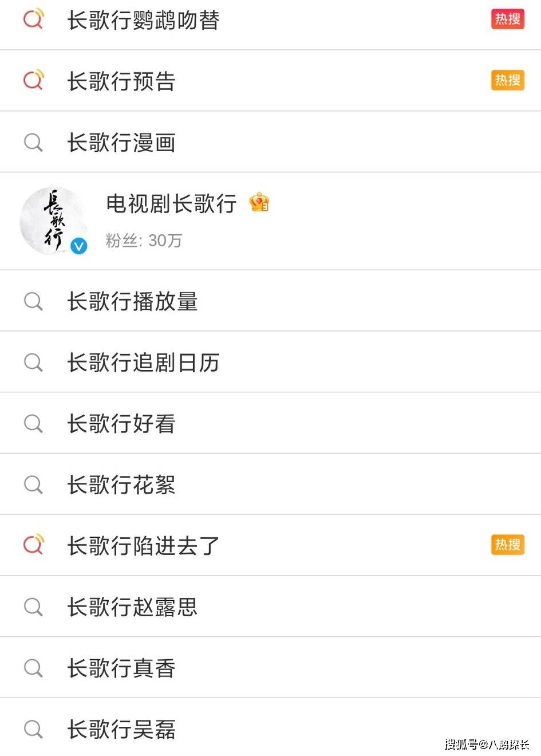The image size is (541, 756).
Task: Click the hot-search badge beside 长歌行陷进去了
Action: [x=508, y=545]
